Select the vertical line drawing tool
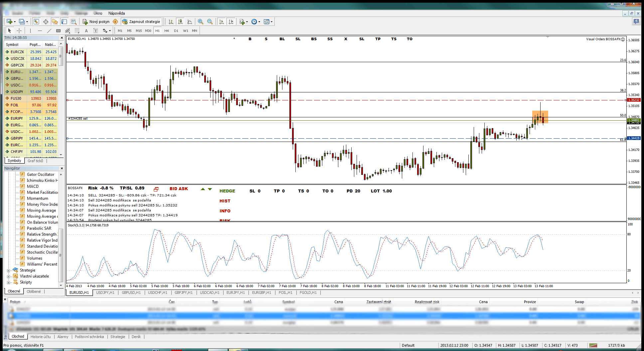This screenshot has height=351, width=644. (x=30, y=31)
